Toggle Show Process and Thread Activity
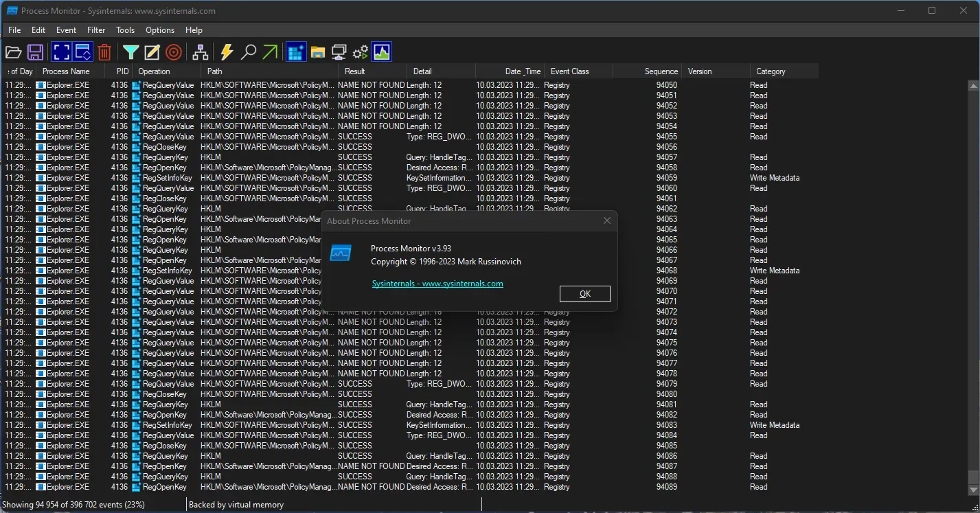The width and height of the screenshot is (980, 513). [x=360, y=52]
